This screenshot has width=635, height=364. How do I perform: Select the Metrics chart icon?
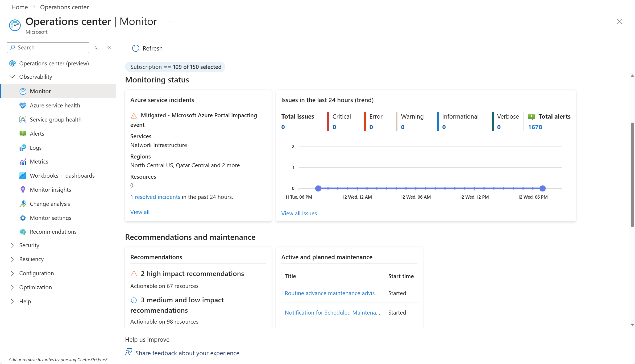coord(23,162)
